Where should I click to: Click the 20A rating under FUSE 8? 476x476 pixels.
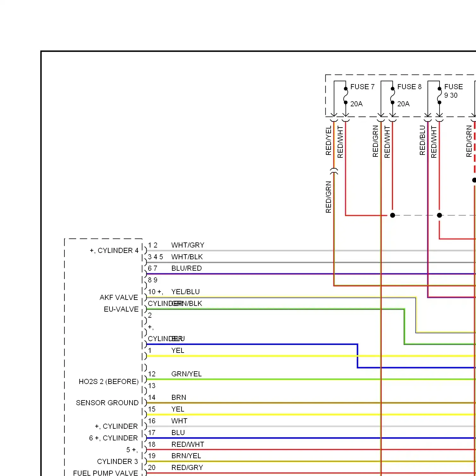(x=403, y=104)
